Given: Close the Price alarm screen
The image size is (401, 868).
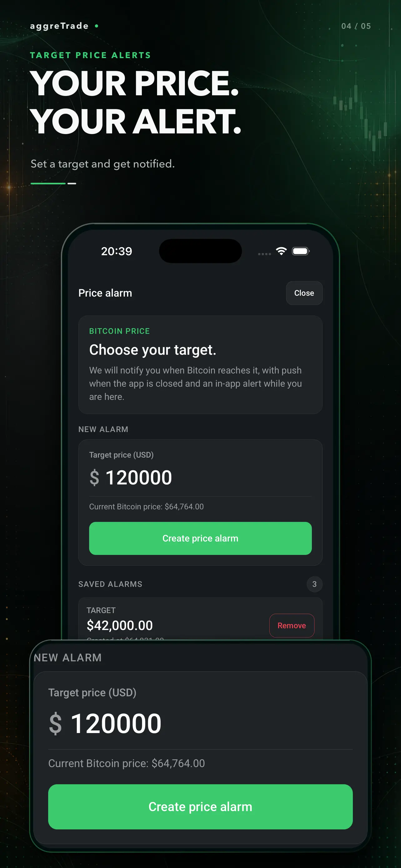Looking at the screenshot, I should (304, 293).
